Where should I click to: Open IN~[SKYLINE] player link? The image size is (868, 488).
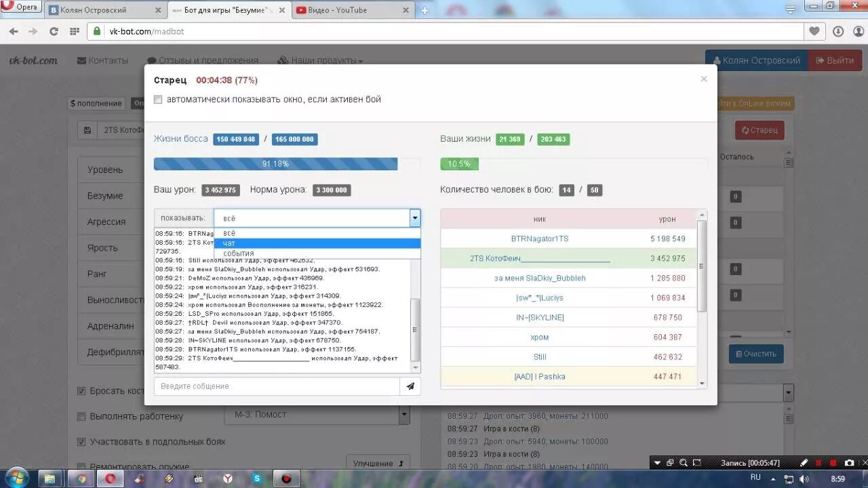[540, 317]
